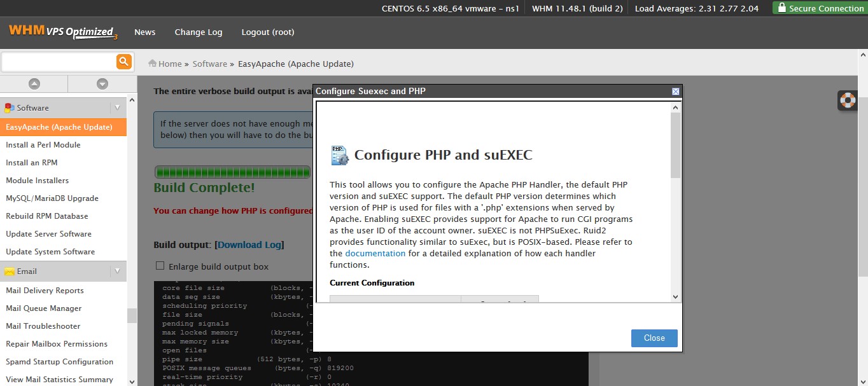Open MySQL/MariaDB Upgrade

[52, 198]
